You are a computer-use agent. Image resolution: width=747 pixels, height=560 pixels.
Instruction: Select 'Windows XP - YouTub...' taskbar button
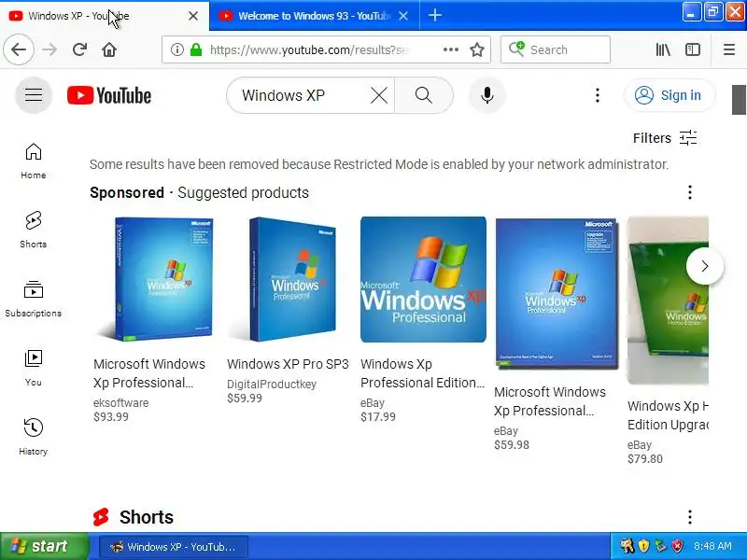(x=174, y=547)
